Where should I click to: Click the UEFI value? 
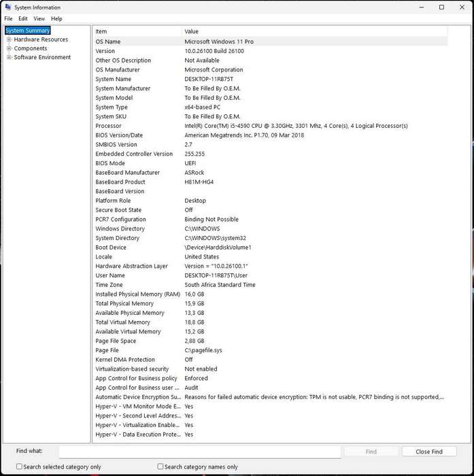[x=190, y=163]
